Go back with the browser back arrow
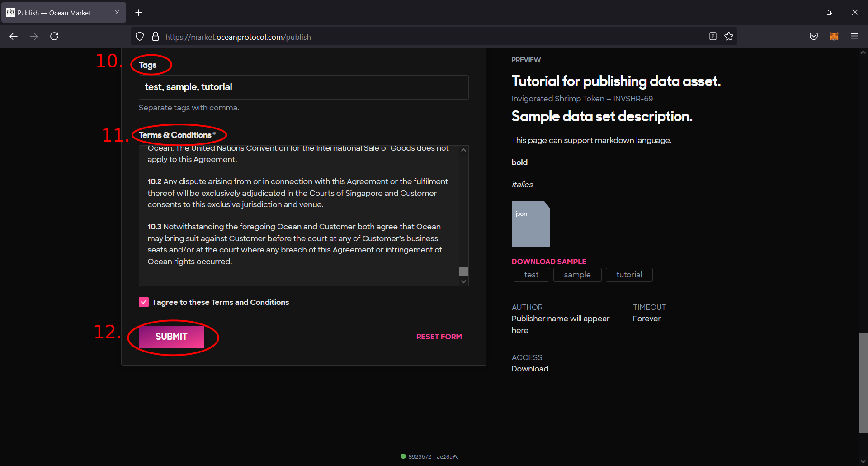Screen dimensions: 868x466 [x=14, y=37]
